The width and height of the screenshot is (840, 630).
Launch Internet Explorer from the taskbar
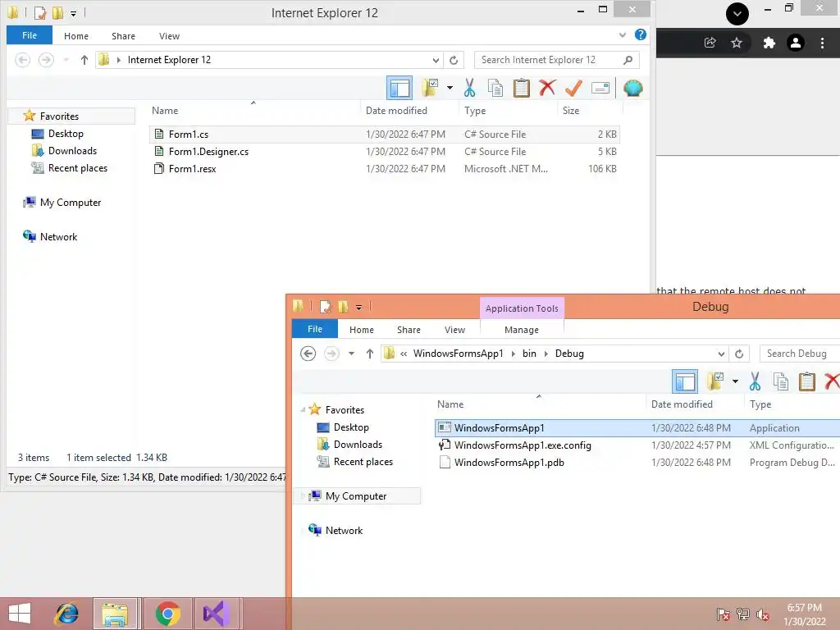click(x=66, y=614)
